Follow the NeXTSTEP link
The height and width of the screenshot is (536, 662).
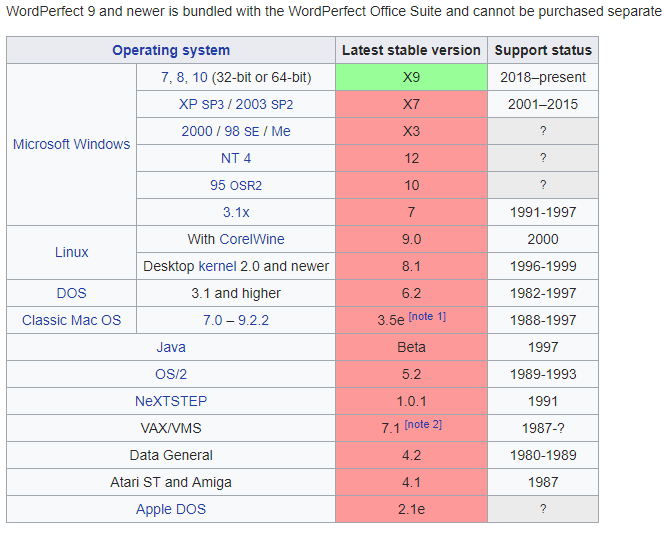click(171, 401)
